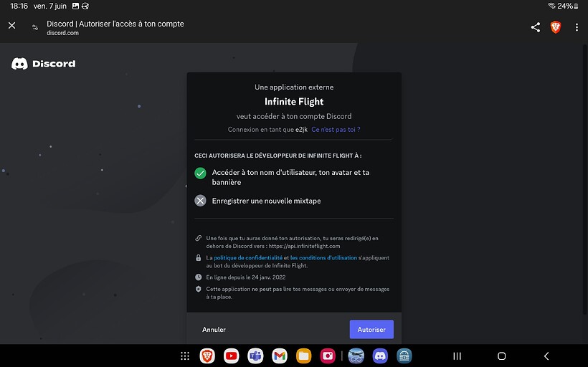Click the redirect notice mentioning api.infiniteflight.com

coord(292,242)
